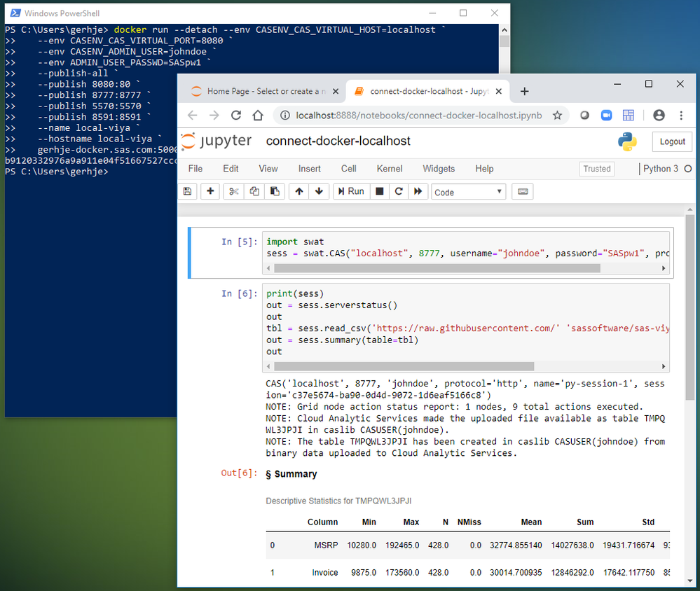Click the Logout button
The image size is (700, 591).
pyautogui.click(x=672, y=141)
